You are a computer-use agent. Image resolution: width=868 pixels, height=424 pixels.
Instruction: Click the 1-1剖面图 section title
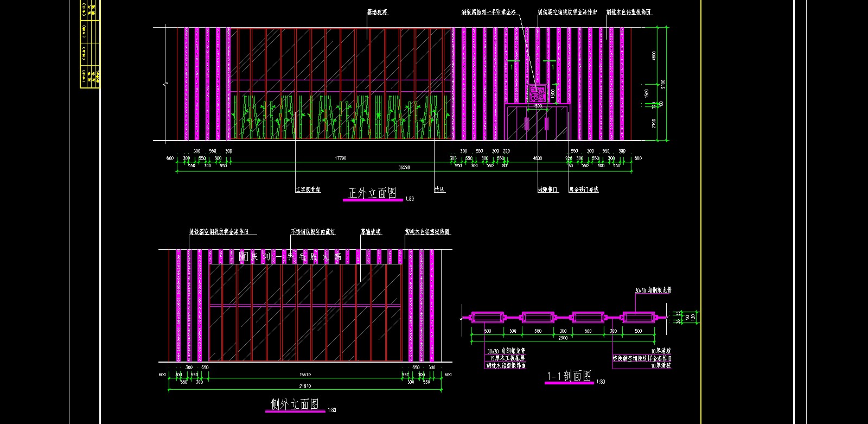pos(569,376)
